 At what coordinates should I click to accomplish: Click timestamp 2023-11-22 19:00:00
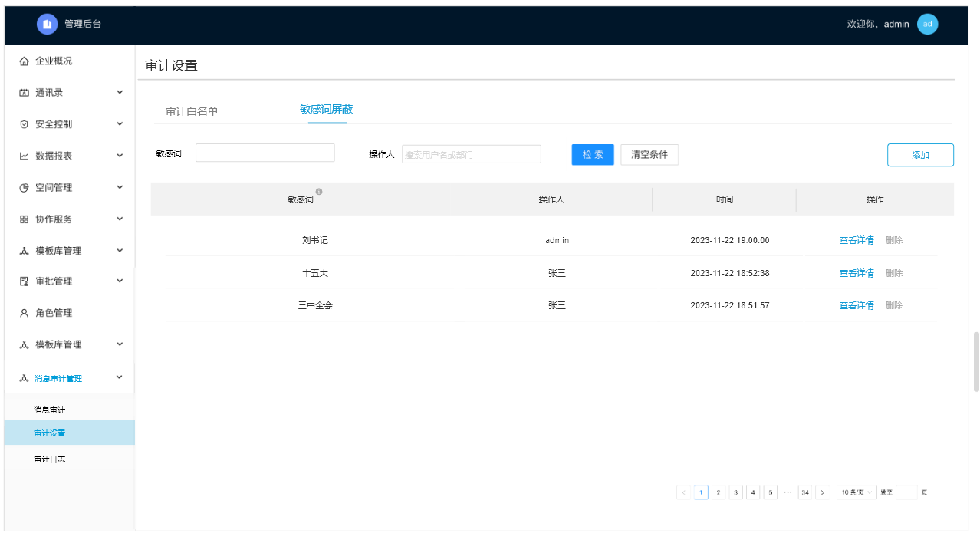coord(730,240)
